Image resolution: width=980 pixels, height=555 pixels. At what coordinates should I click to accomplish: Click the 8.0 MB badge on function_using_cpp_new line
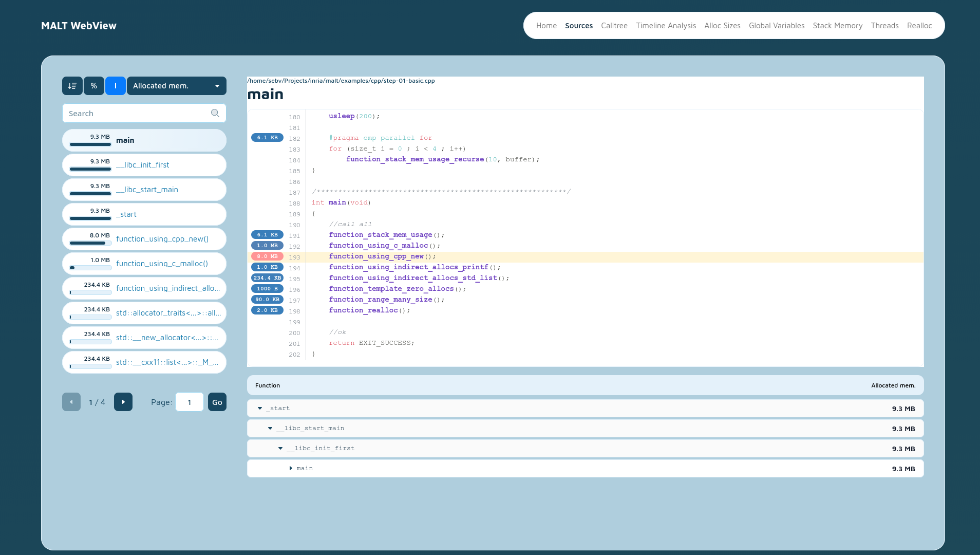coord(267,256)
